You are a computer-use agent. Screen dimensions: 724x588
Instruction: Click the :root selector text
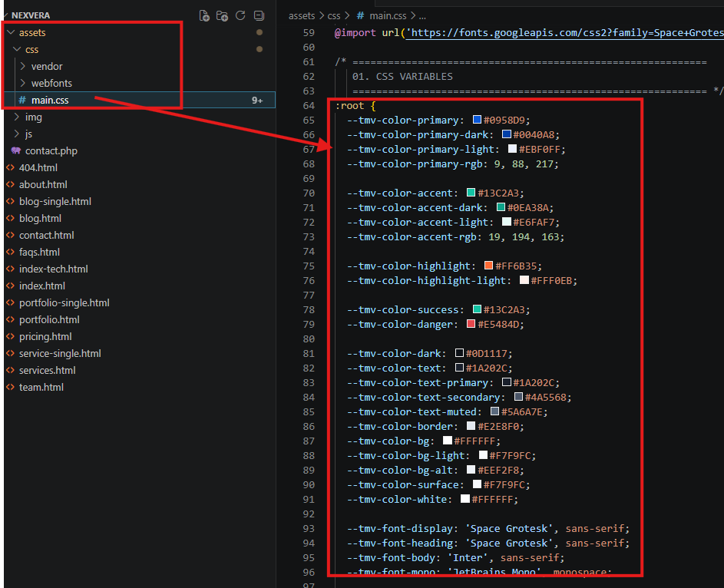tap(350, 106)
